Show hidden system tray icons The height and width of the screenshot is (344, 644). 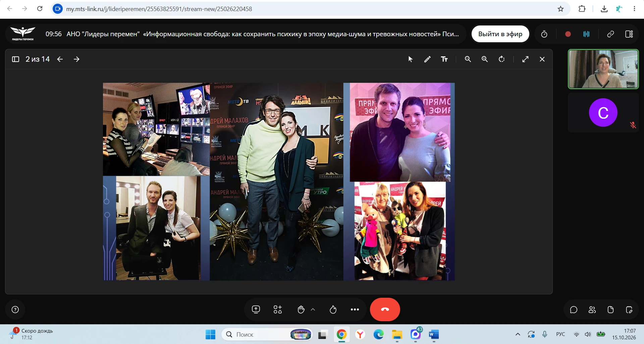(518, 334)
